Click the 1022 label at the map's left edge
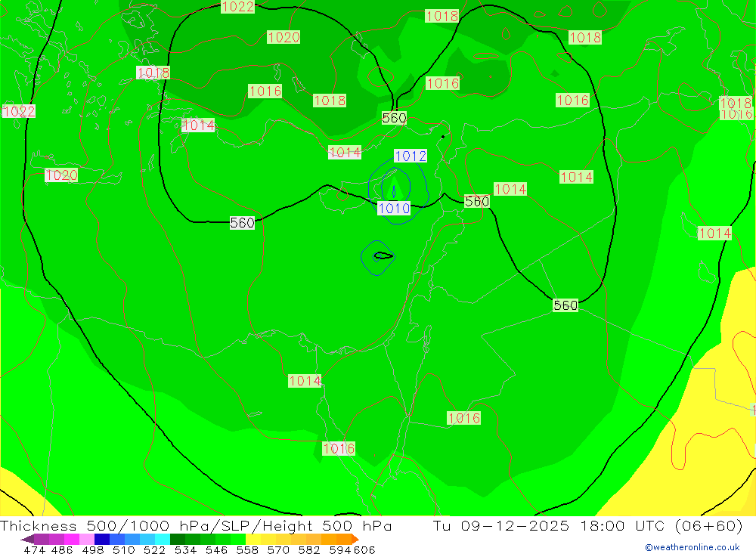The width and height of the screenshot is (756, 554). [x=18, y=111]
